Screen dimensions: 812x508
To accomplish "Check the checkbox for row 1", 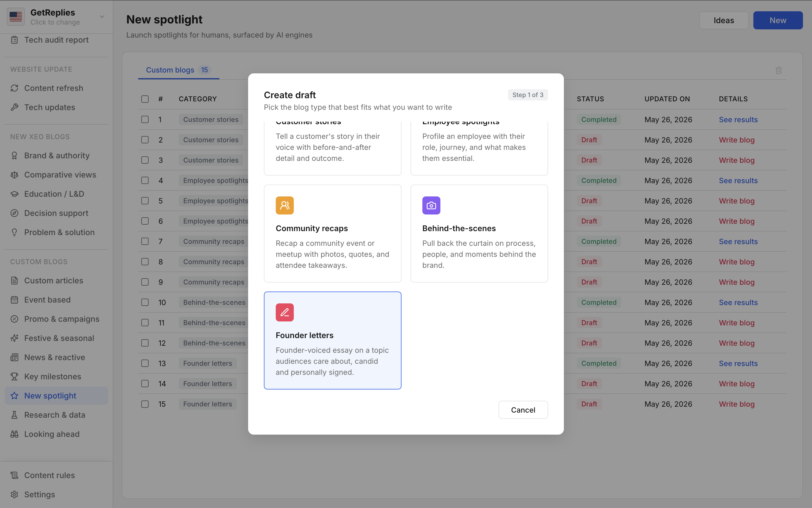I will pyautogui.click(x=145, y=119).
